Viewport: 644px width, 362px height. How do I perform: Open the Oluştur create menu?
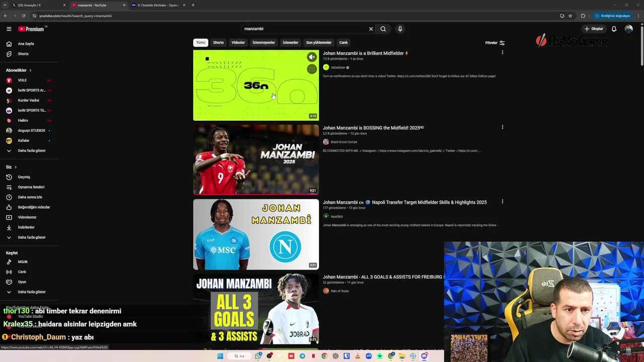[x=594, y=29]
